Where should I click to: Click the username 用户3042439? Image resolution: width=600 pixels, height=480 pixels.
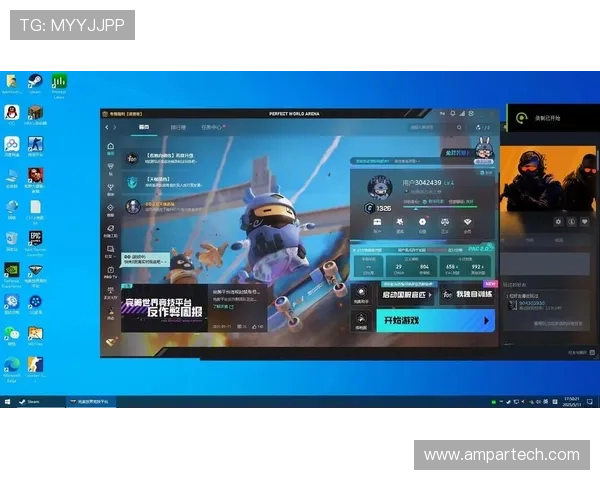pos(422,183)
